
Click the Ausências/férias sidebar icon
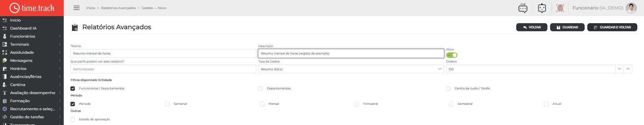point(5,77)
